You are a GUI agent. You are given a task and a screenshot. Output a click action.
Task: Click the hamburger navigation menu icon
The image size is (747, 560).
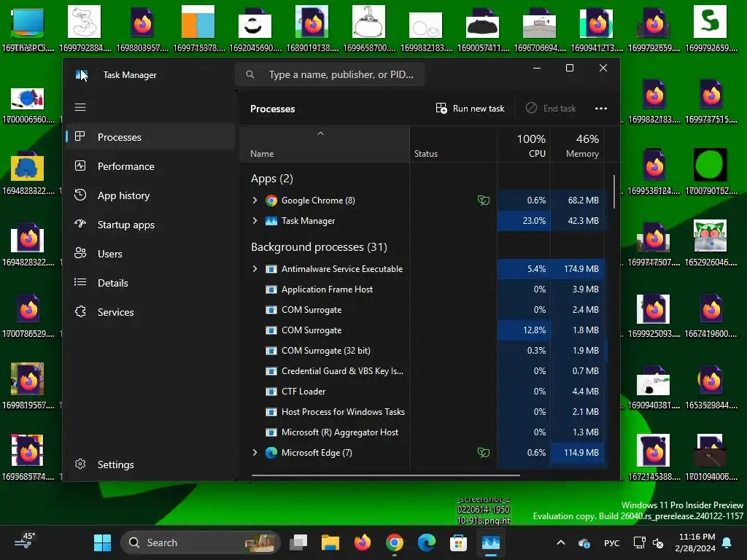[80, 107]
